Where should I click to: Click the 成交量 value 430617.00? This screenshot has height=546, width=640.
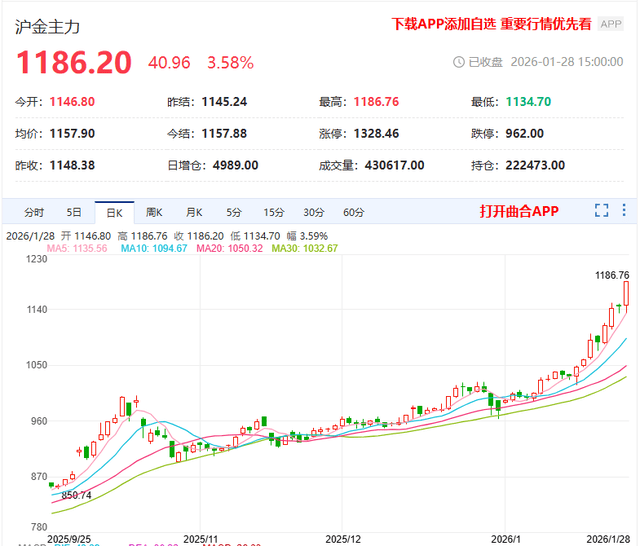395,165
